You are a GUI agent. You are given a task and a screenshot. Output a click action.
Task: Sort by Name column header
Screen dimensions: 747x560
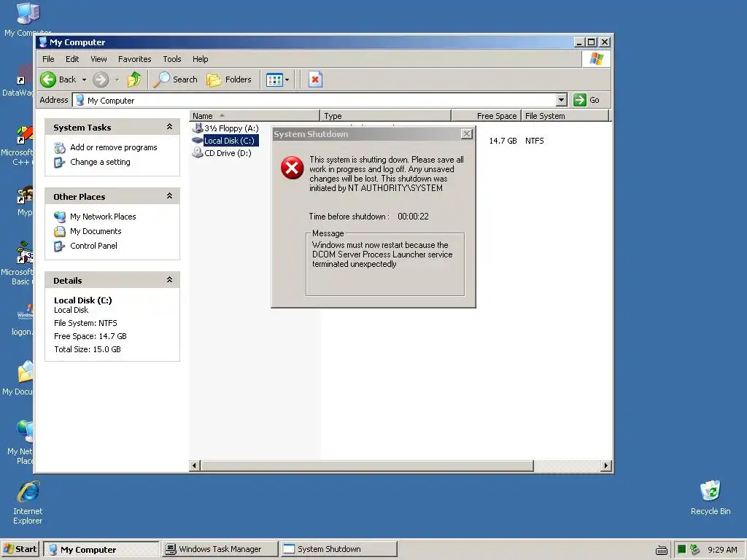(255, 116)
